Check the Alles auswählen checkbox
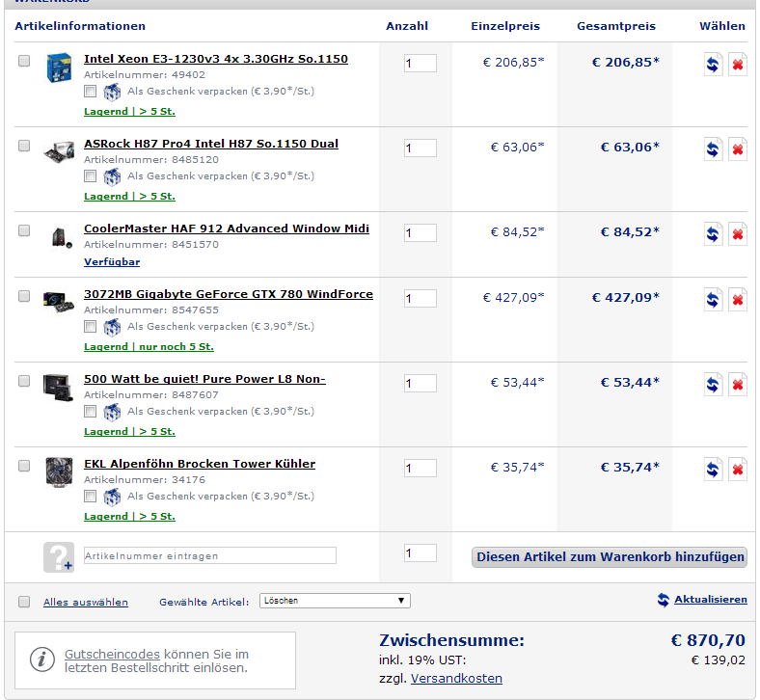Screen dimensions: 760x700 (24, 602)
